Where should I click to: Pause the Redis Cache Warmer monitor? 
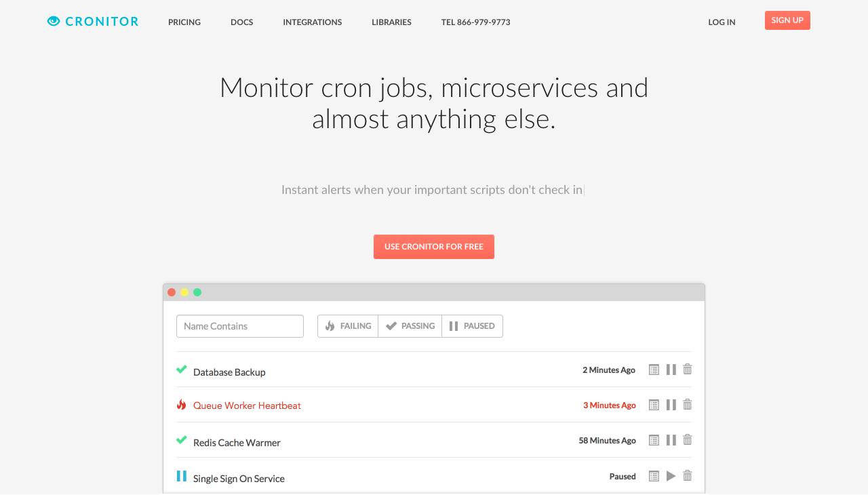(671, 440)
